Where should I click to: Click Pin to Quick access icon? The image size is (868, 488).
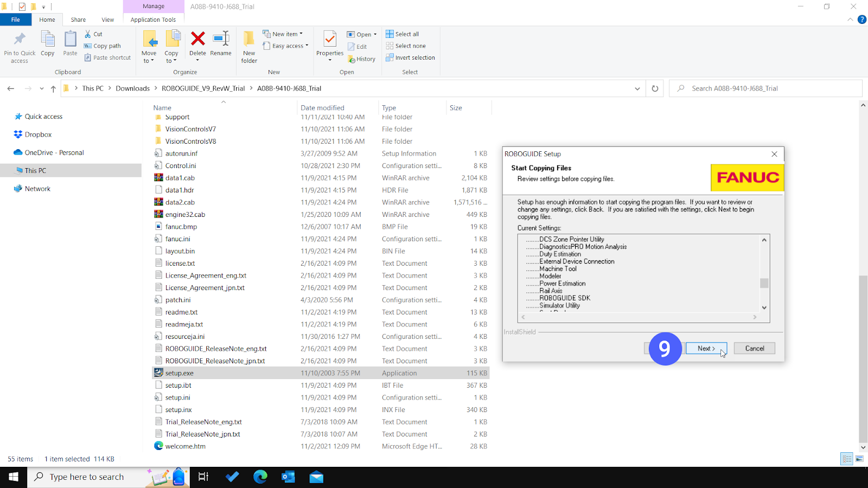tap(20, 44)
